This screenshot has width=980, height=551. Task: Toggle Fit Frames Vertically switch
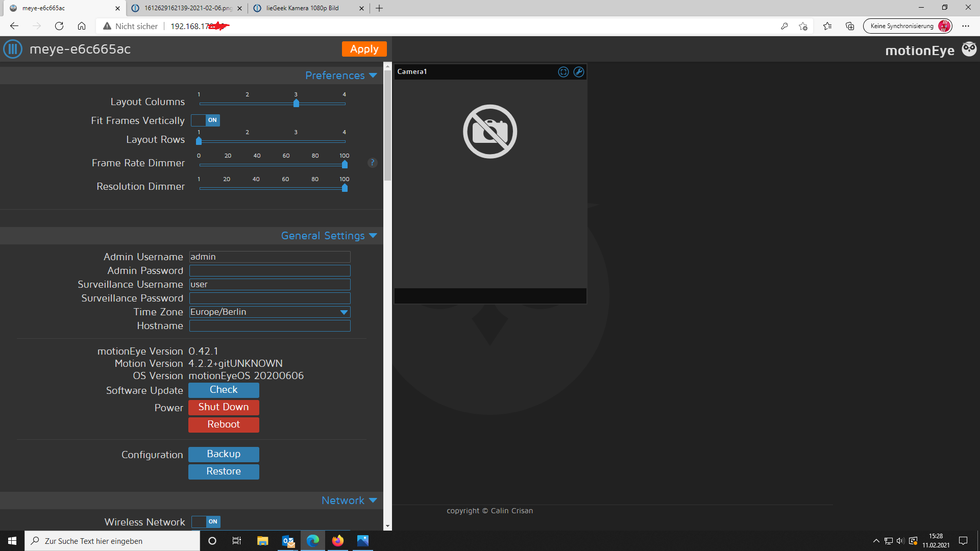coord(206,120)
